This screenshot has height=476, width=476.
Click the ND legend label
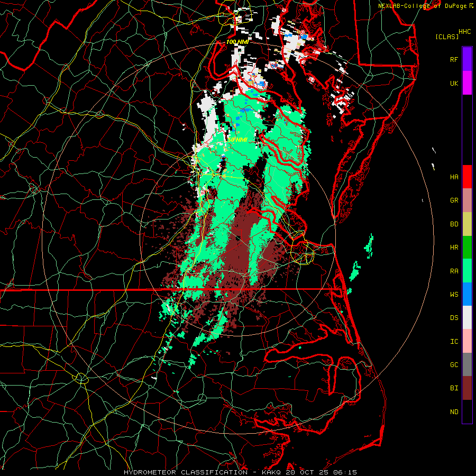[454, 412]
